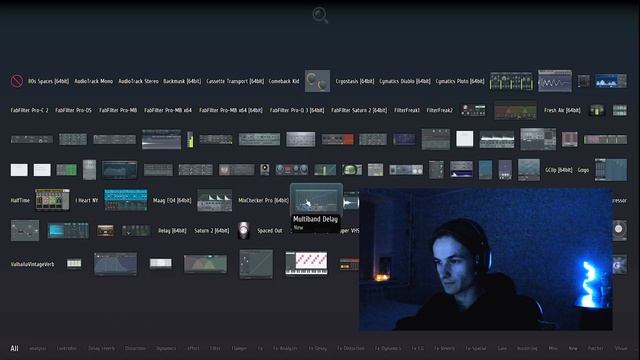Choose the cyan thumbnail before Maag EQ4
This screenshot has height=360, width=640.
pyautogui.click(x=126, y=200)
